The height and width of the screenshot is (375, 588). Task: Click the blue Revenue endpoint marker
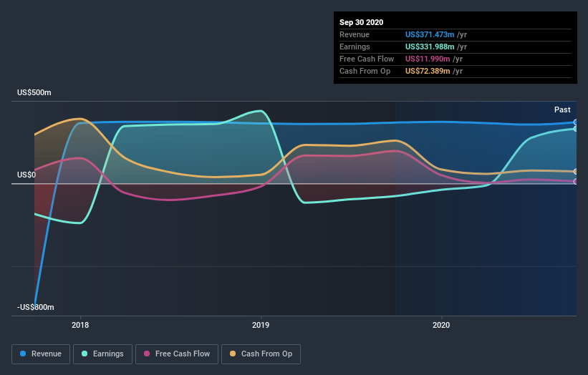pyautogui.click(x=576, y=122)
